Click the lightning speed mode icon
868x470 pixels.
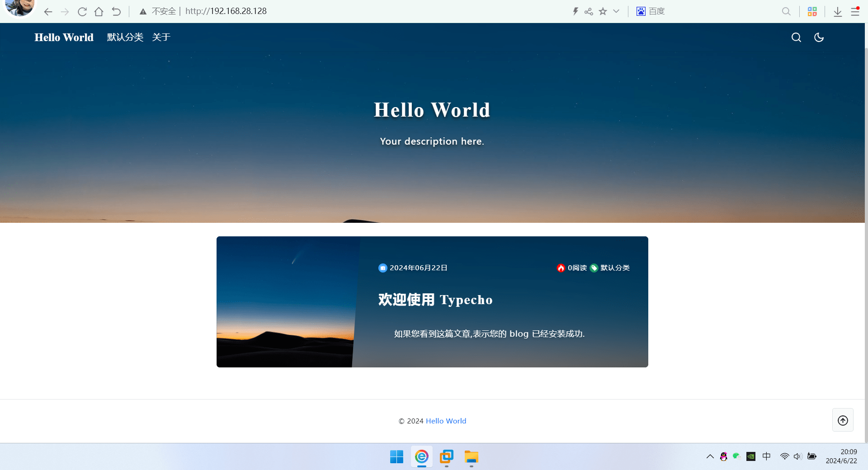pos(575,11)
